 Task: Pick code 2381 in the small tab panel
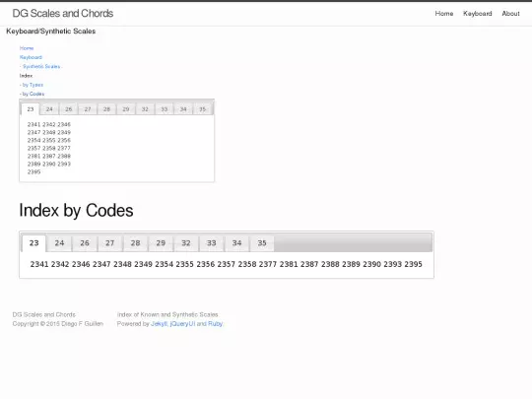pos(33,156)
